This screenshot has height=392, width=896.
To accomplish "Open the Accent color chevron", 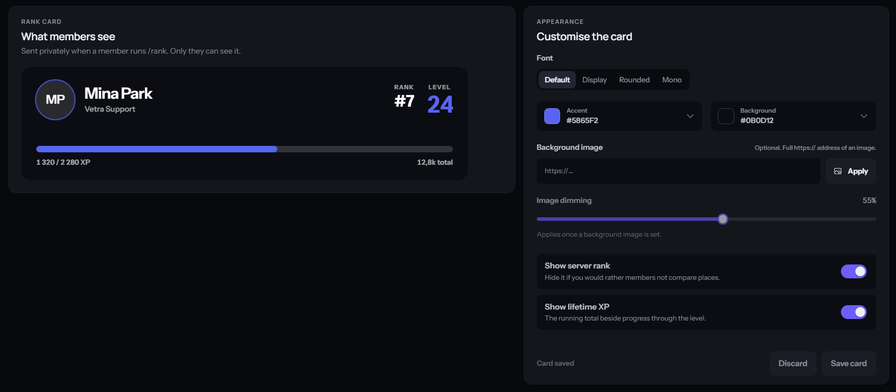I will tap(690, 116).
